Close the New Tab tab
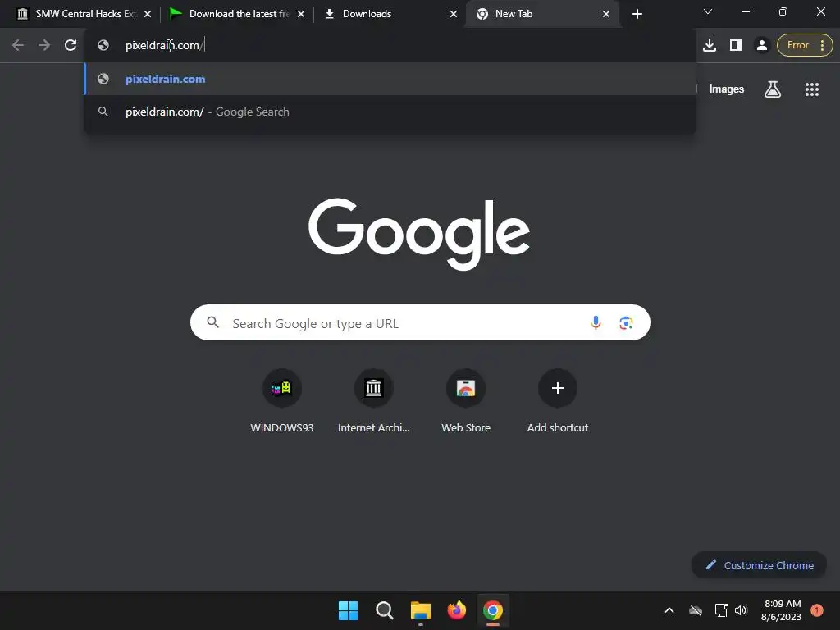840x630 pixels. coord(606,14)
